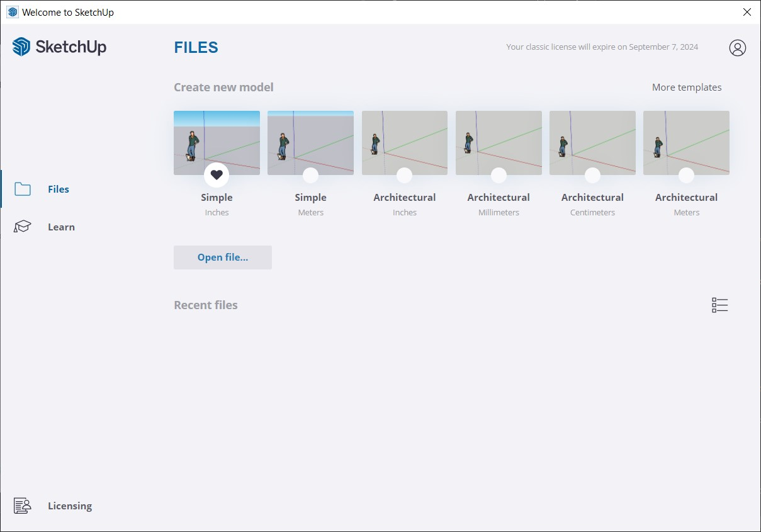Unfavorite the Simple Inches template
The image size is (761, 532).
217,175
